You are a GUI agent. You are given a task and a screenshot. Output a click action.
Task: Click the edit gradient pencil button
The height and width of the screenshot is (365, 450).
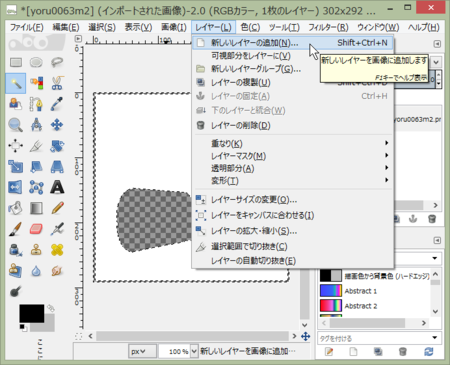[x=329, y=352]
